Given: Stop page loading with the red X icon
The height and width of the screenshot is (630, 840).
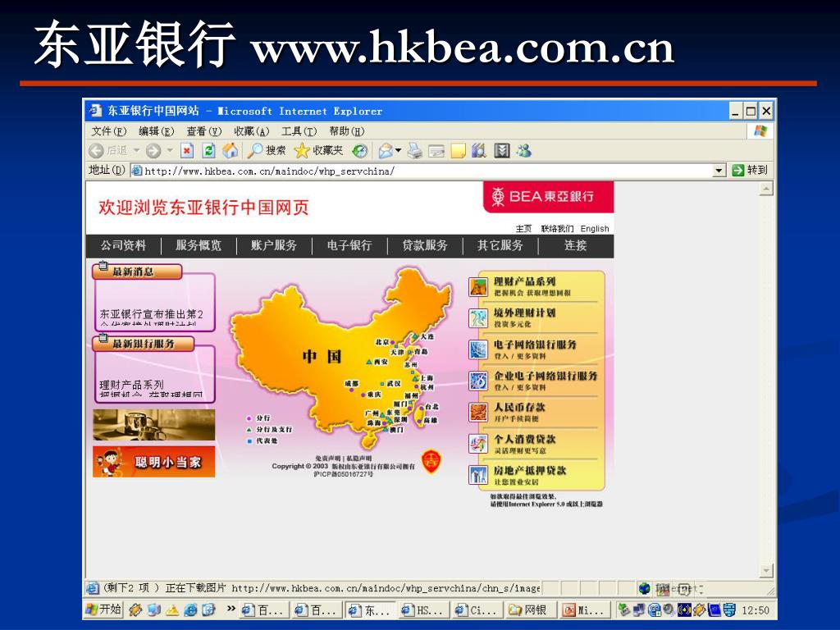Looking at the screenshot, I should 186,151.
